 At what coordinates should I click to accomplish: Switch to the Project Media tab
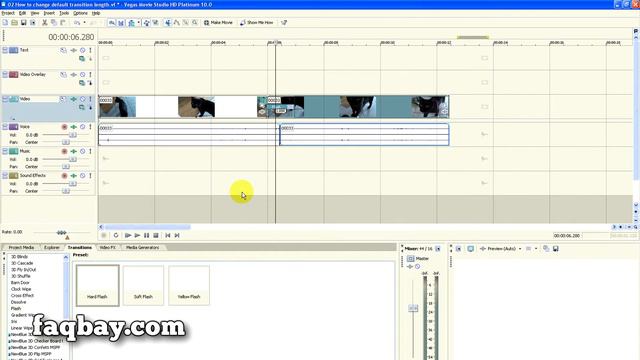21,248
